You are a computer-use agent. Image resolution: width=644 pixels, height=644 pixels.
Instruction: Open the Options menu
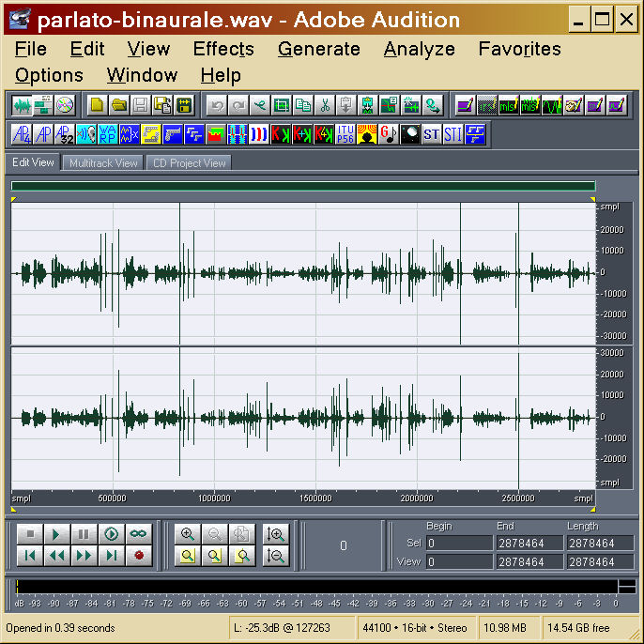(49, 75)
